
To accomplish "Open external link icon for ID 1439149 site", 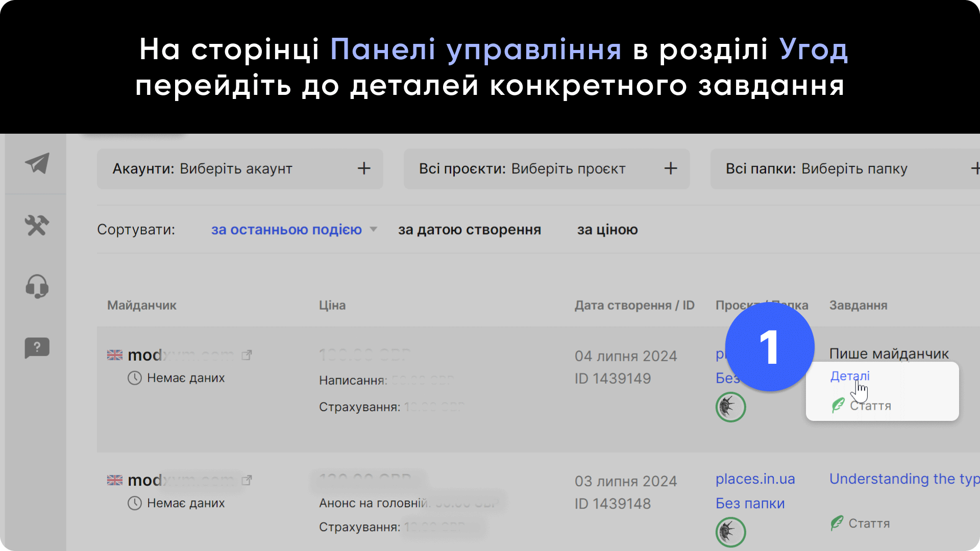I will click(x=247, y=355).
